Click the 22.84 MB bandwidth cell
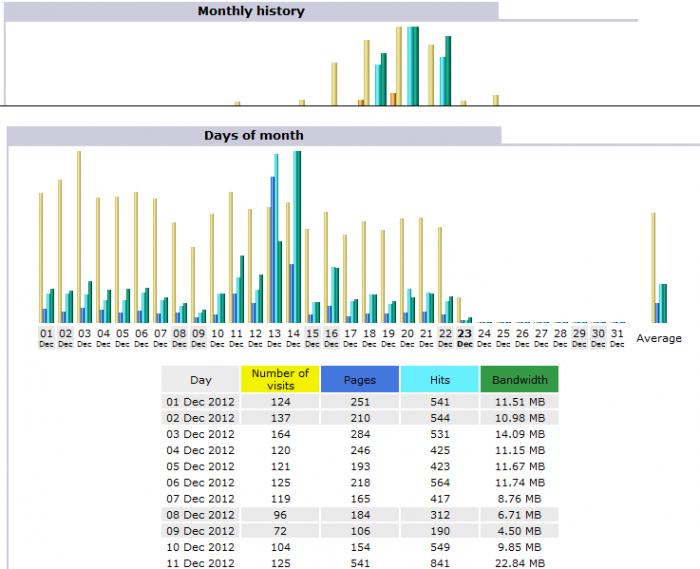The image size is (700, 569). (519, 562)
